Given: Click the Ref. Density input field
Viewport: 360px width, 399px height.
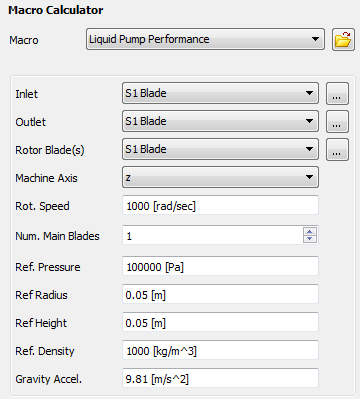Looking at the screenshot, I should click(x=220, y=350).
